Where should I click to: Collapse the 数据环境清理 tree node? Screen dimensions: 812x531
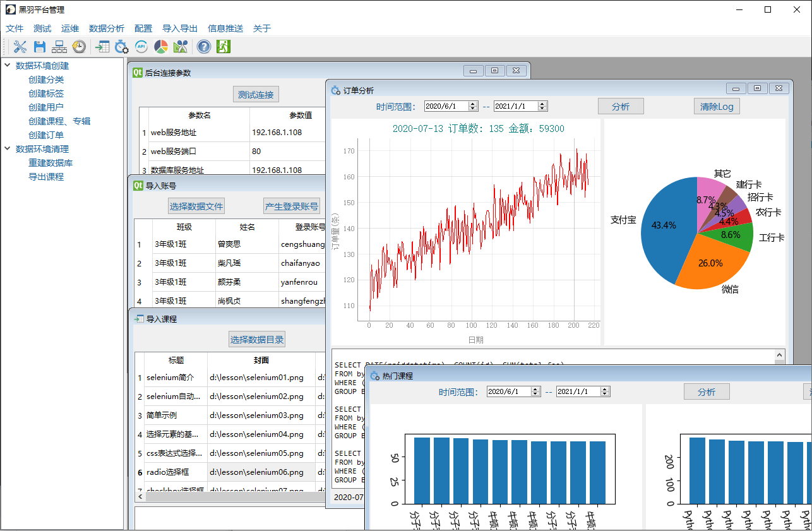tap(8, 148)
